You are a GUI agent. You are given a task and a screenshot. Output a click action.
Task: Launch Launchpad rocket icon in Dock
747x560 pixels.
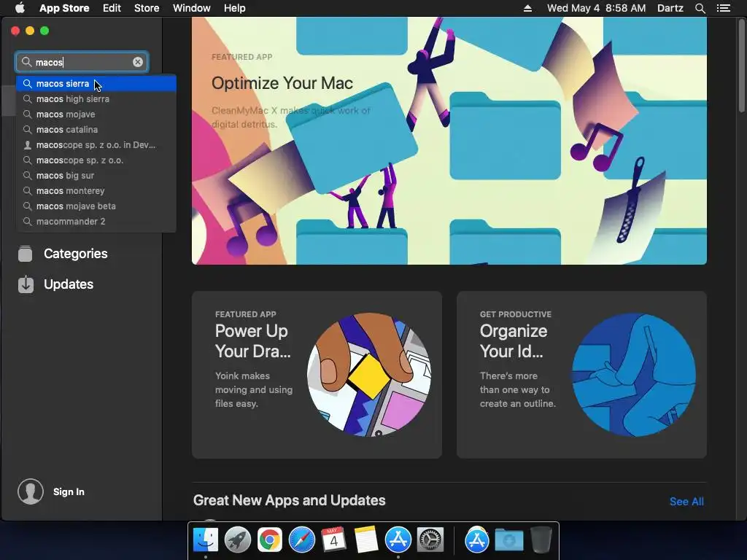click(237, 540)
